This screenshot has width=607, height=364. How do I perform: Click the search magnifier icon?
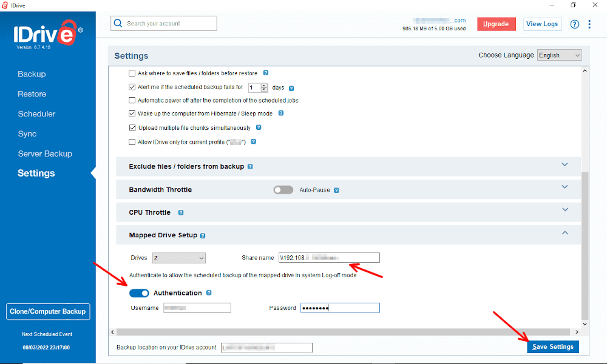click(118, 23)
